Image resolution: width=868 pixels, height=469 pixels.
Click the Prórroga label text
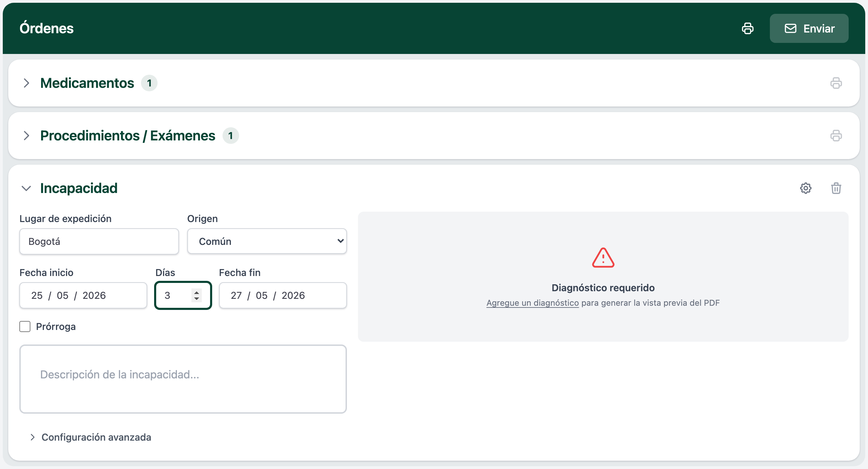[x=56, y=327]
